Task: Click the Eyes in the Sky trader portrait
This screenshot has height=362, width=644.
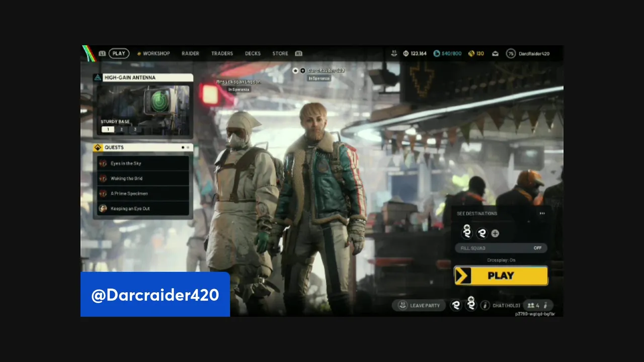Action: 103,163
